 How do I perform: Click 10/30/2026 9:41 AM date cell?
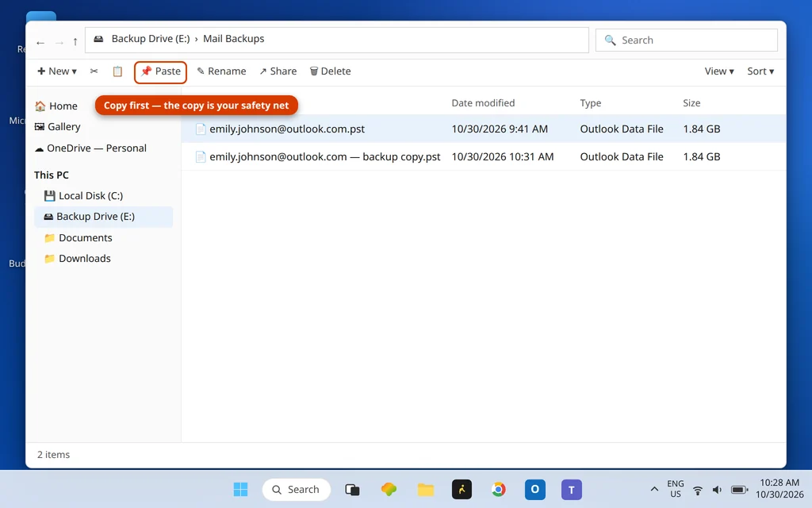click(500, 129)
